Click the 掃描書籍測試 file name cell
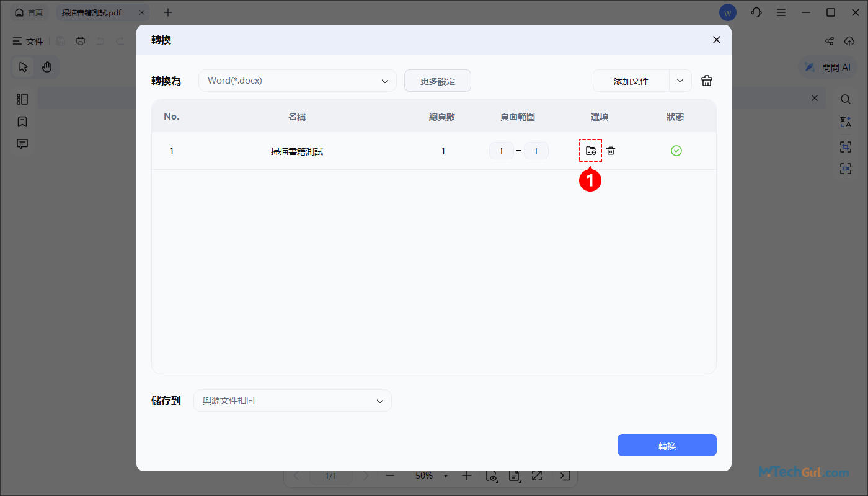The width and height of the screenshot is (868, 496). click(x=297, y=151)
